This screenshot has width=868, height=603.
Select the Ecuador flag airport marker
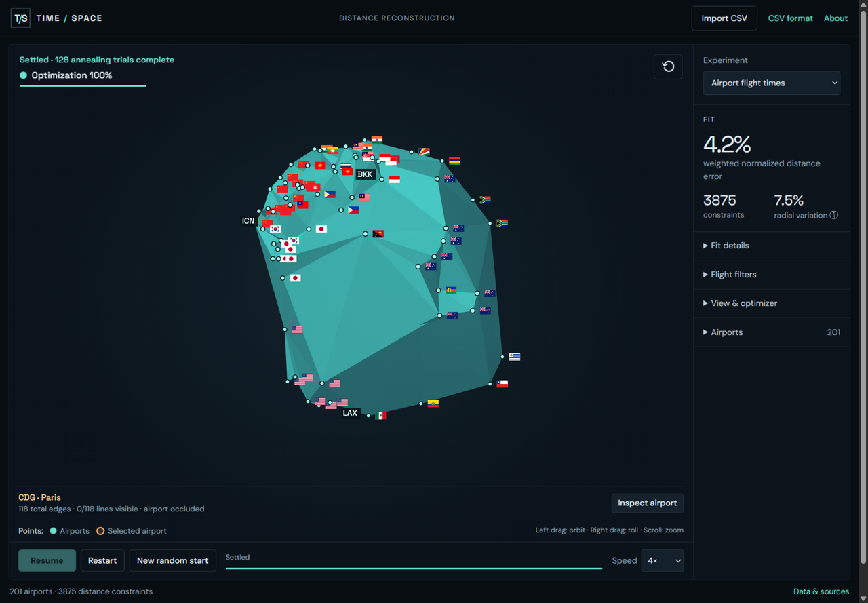(433, 404)
